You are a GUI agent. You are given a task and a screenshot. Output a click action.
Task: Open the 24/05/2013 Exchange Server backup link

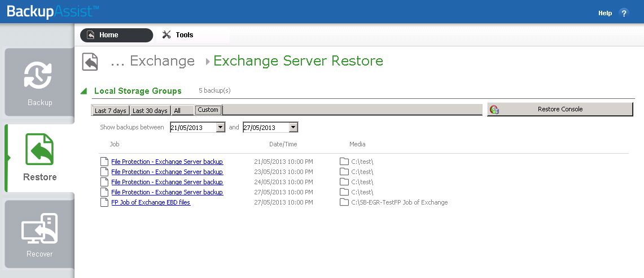click(x=167, y=182)
